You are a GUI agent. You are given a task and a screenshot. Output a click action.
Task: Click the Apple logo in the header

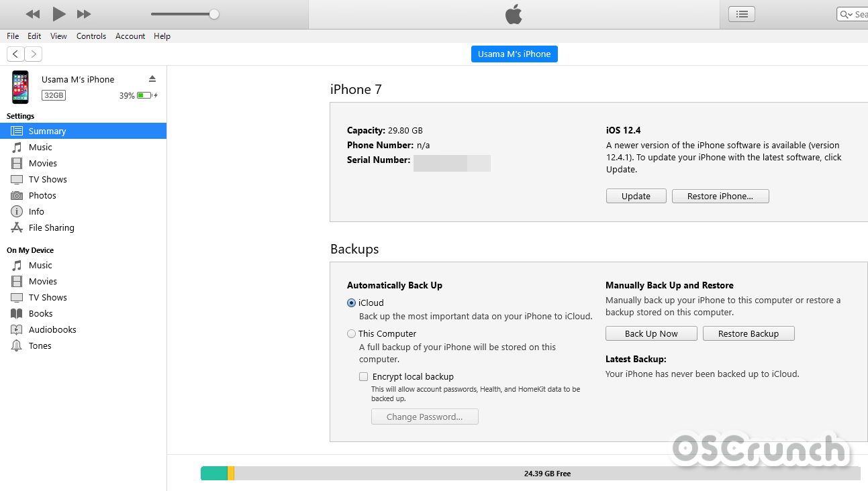(514, 13)
